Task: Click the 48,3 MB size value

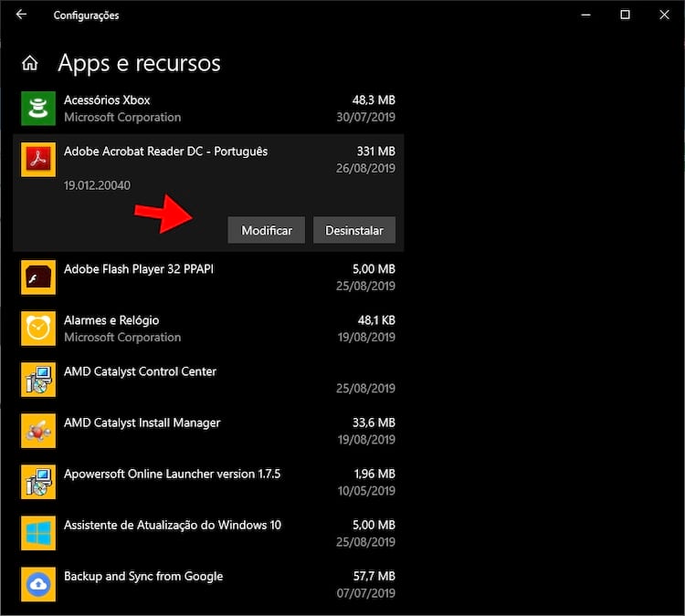Action: click(x=374, y=100)
